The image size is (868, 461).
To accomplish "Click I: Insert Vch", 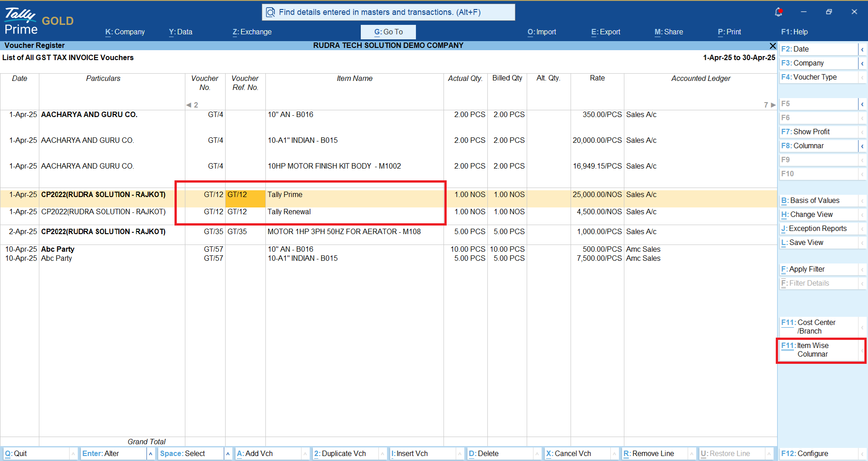I will (423, 454).
